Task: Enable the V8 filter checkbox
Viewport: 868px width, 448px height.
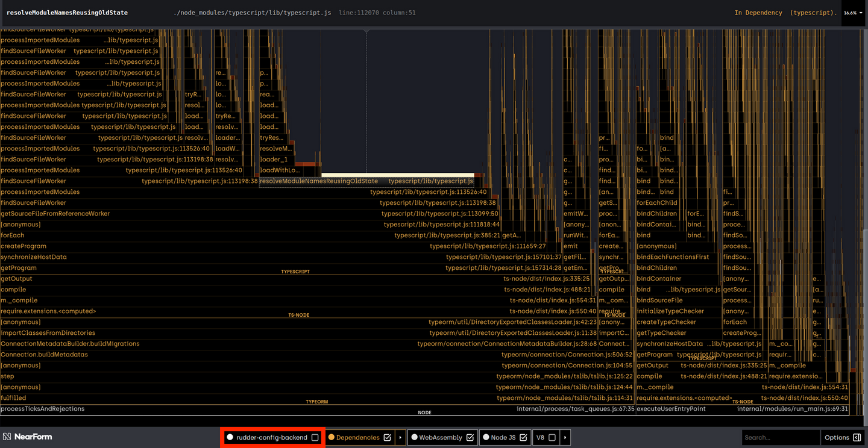Action: [552, 438]
